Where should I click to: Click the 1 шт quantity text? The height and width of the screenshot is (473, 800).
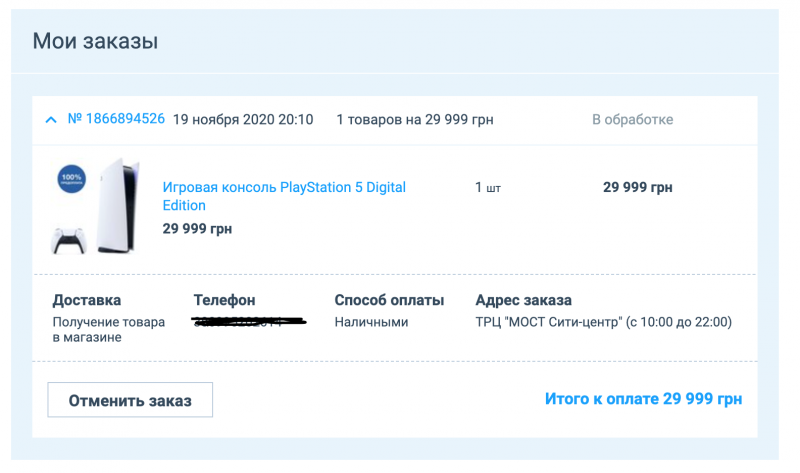pos(486,187)
